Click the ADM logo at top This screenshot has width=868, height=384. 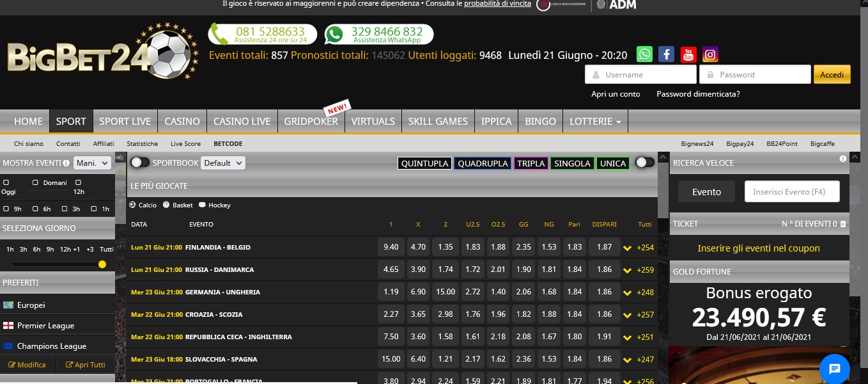617,5
